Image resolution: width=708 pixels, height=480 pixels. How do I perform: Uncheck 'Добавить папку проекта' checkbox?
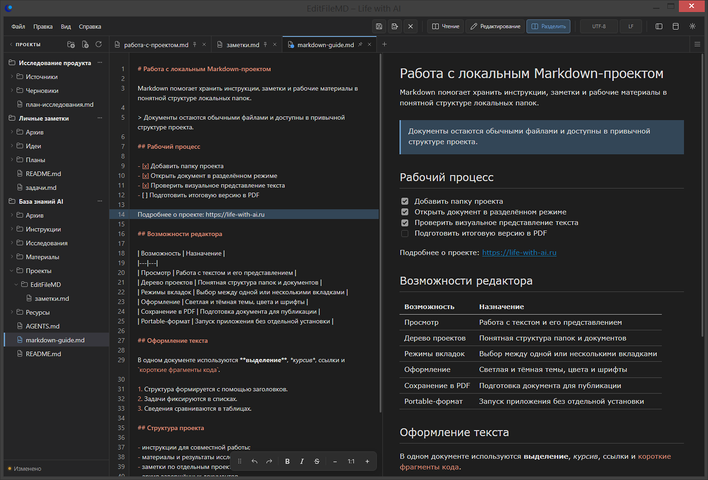click(x=405, y=201)
